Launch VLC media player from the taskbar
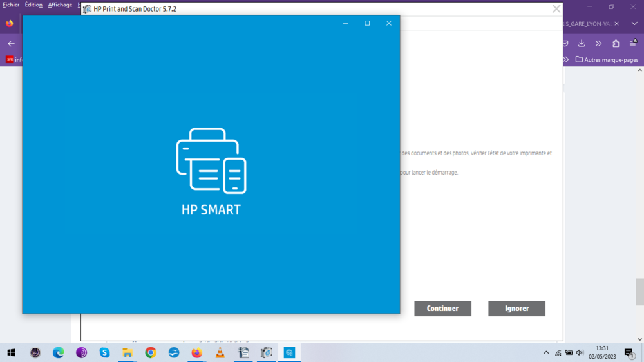Image resolution: width=644 pixels, height=362 pixels. [x=220, y=352]
